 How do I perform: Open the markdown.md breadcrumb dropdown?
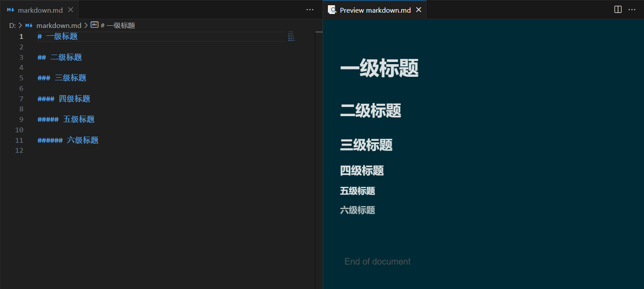click(x=59, y=25)
